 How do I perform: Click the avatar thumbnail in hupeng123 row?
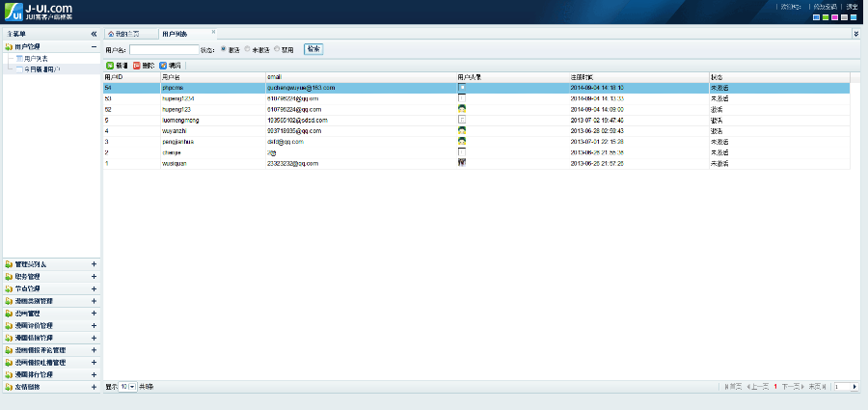[x=462, y=109]
